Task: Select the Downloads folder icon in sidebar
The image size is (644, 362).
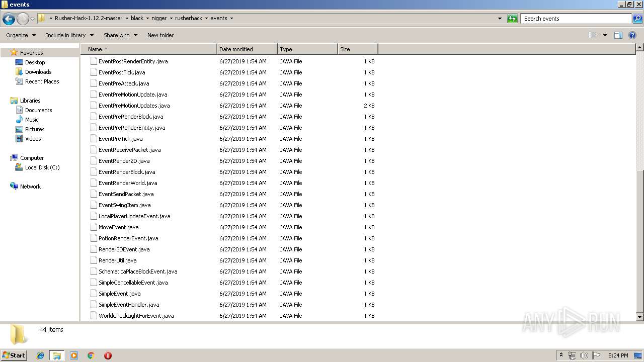Action: 19,72
